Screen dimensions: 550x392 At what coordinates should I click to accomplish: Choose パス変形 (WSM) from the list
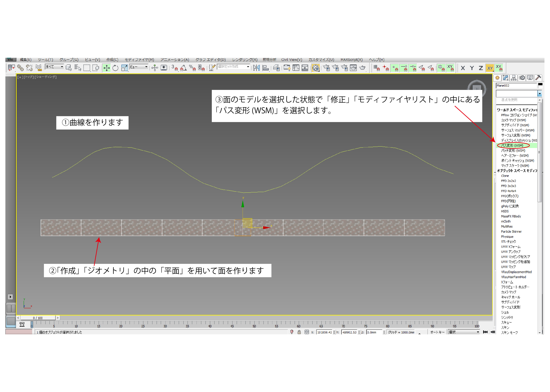click(x=512, y=145)
